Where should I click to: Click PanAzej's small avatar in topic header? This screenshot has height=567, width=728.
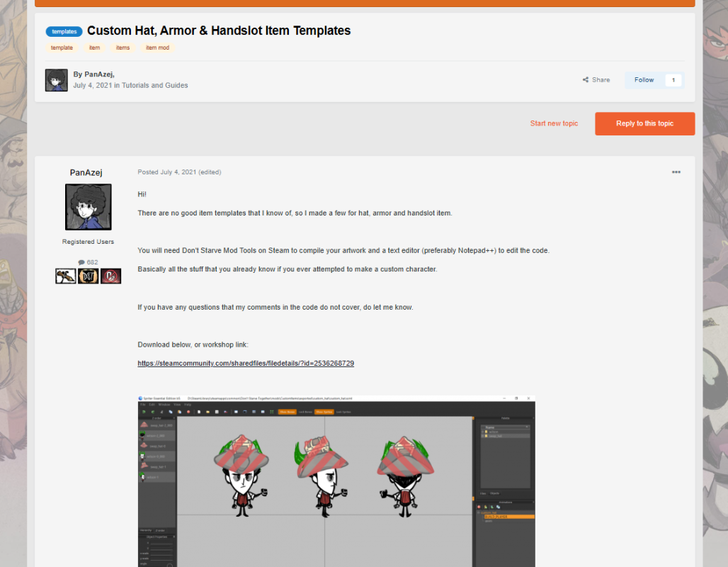point(57,80)
